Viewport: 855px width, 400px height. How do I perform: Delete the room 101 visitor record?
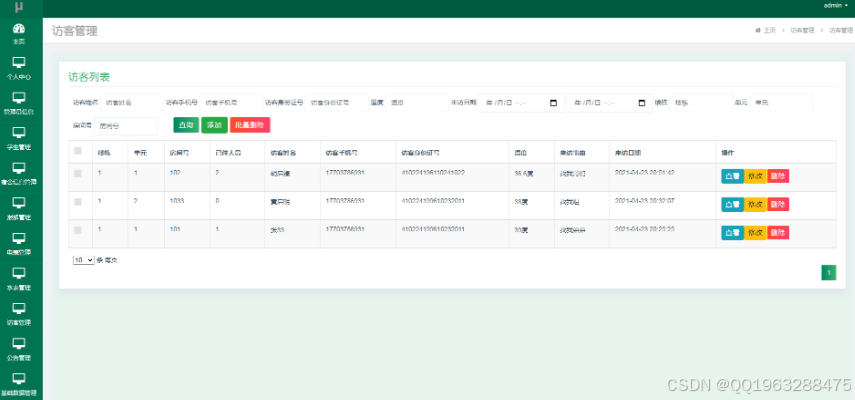click(x=778, y=233)
